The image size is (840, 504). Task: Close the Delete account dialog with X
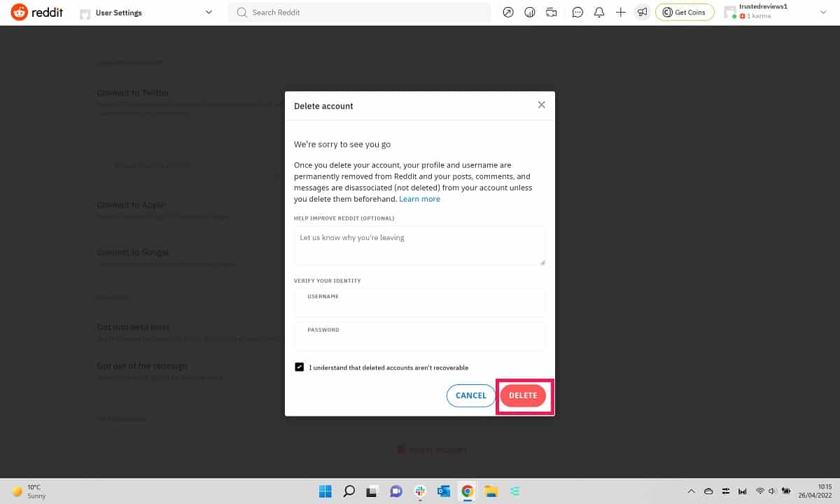tap(541, 105)
